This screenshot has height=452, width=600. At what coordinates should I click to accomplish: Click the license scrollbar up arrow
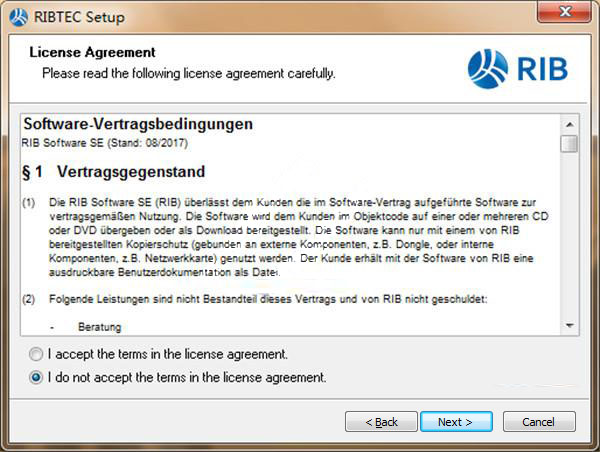tap(569, 124)
